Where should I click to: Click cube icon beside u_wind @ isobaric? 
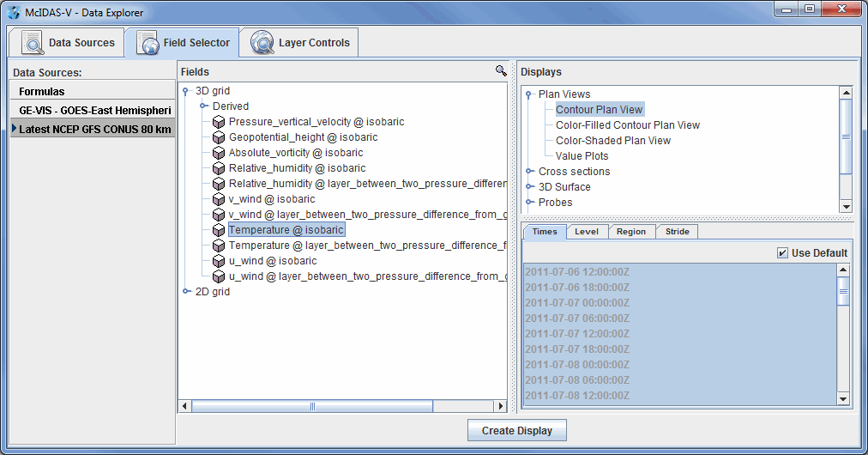click(219, 261)
